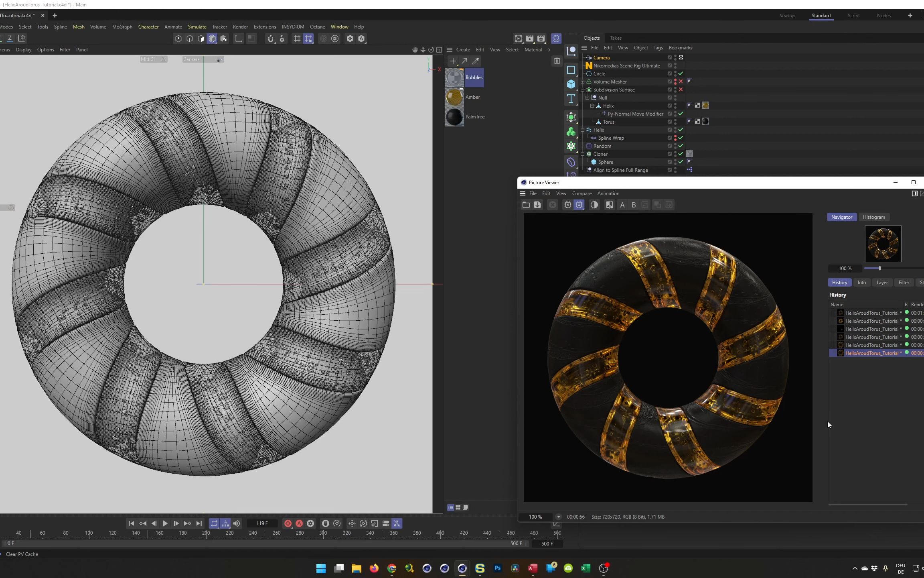This screenshot has width=924, height=578.
Task: Click the delete material trash icon
Action: pyautogui.click(x=557, y=61)
